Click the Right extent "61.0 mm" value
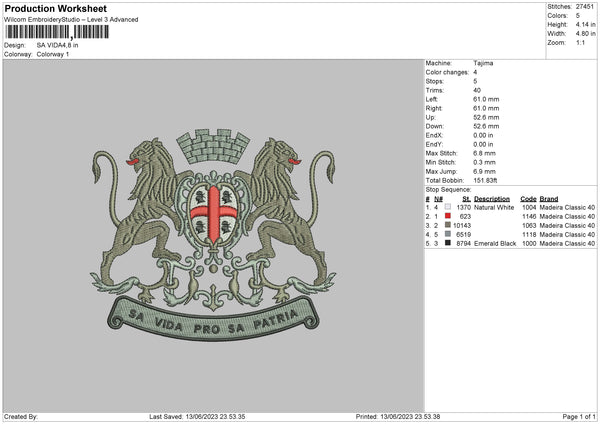Viewport: 600px width, 424px height. pyautogui.click(x=486, y=108)
